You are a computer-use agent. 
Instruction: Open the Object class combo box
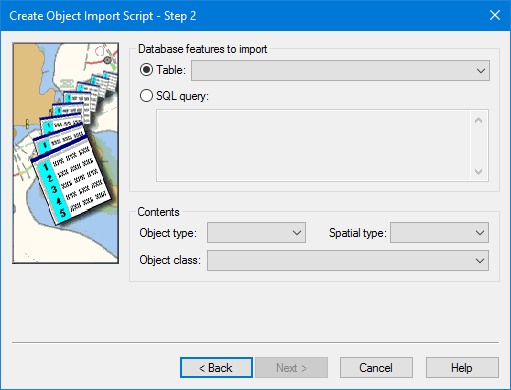pos(348,260)
